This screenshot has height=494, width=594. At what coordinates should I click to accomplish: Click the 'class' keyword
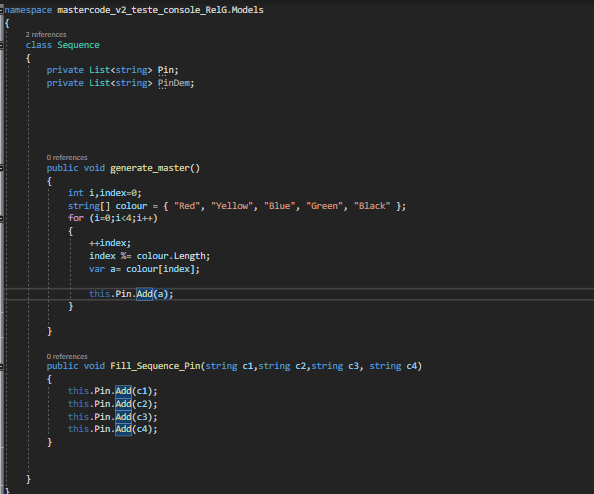click(39, 45)
